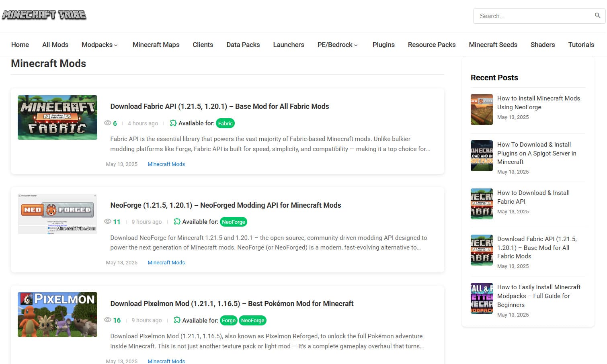Click the views eye icon beside 11
607x364 pixels.
tap(107, 221)
